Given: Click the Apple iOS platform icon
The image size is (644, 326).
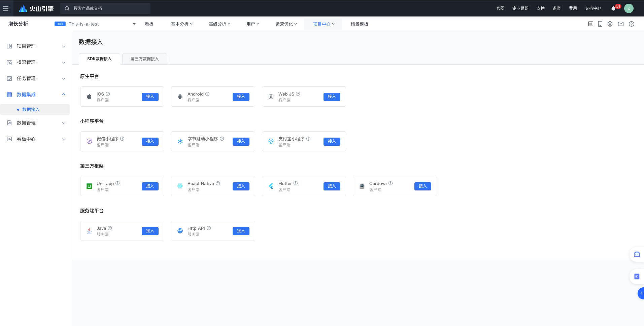Looking at the screenshot, I should click(x=89, y=97).
